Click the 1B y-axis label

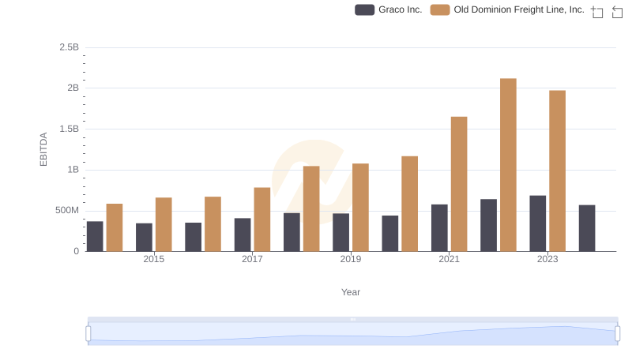(73, 170)
